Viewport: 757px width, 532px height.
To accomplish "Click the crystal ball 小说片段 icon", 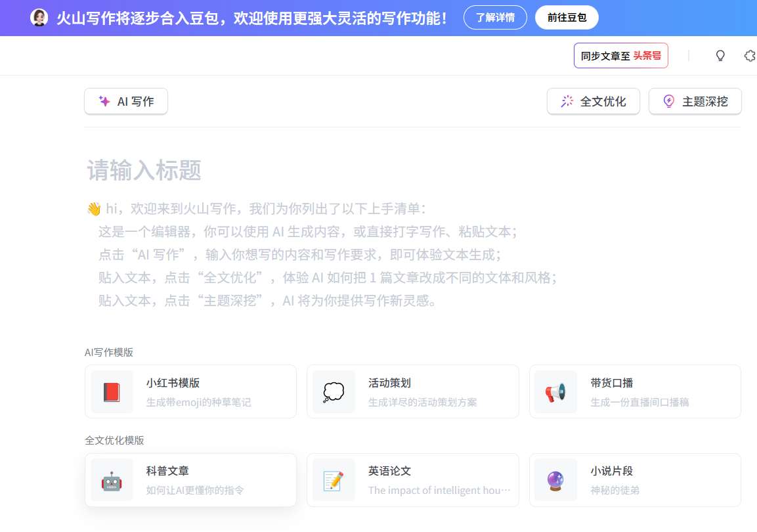I will click(555, 481).
